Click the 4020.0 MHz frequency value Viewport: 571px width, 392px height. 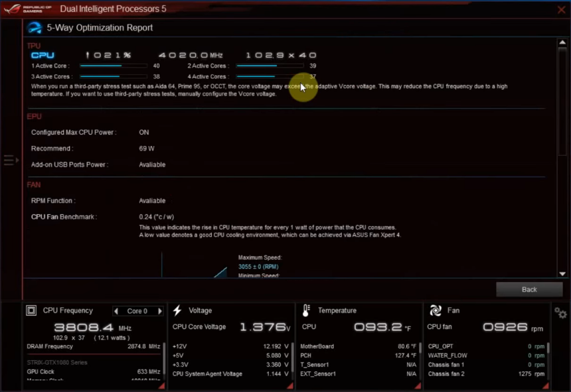[191, 55]
